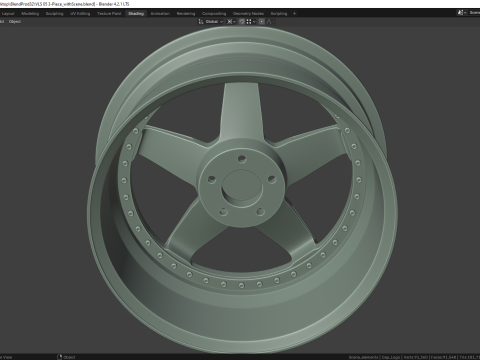
Task: Open the Compositing workspace tab
Action: pyautogui.click(x=214, y=14)
